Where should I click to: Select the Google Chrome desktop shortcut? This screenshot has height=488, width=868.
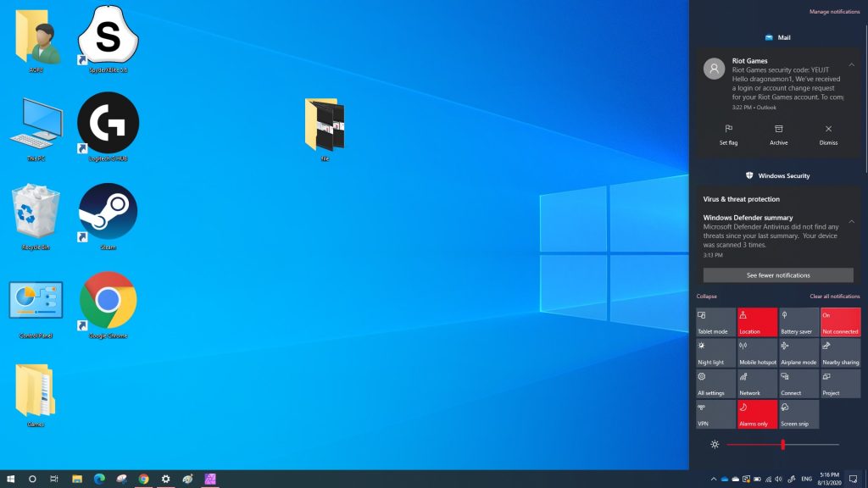108,305
